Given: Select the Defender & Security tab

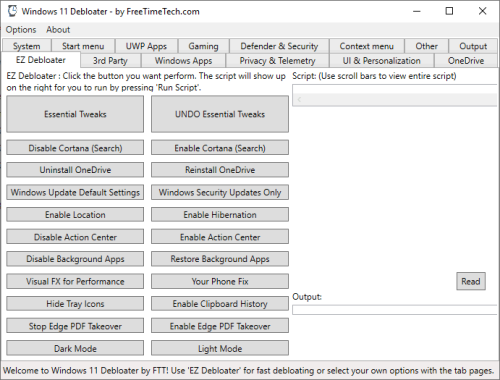Looking at the screenshot, I should [x=279, y=46].
